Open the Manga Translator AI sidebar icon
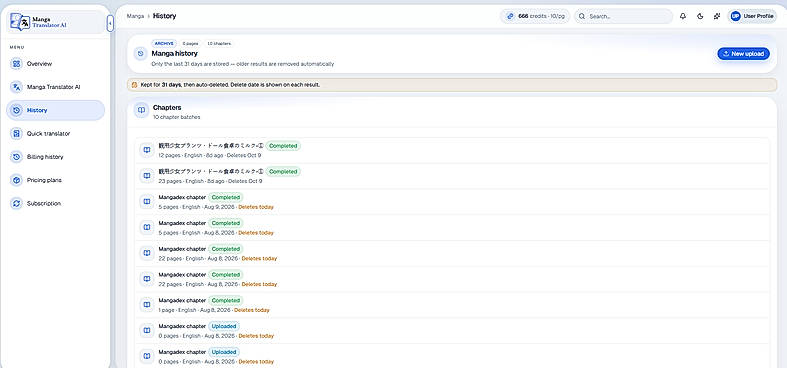The height and width of the screenshot is (368, 787). (x=17, y=87)
